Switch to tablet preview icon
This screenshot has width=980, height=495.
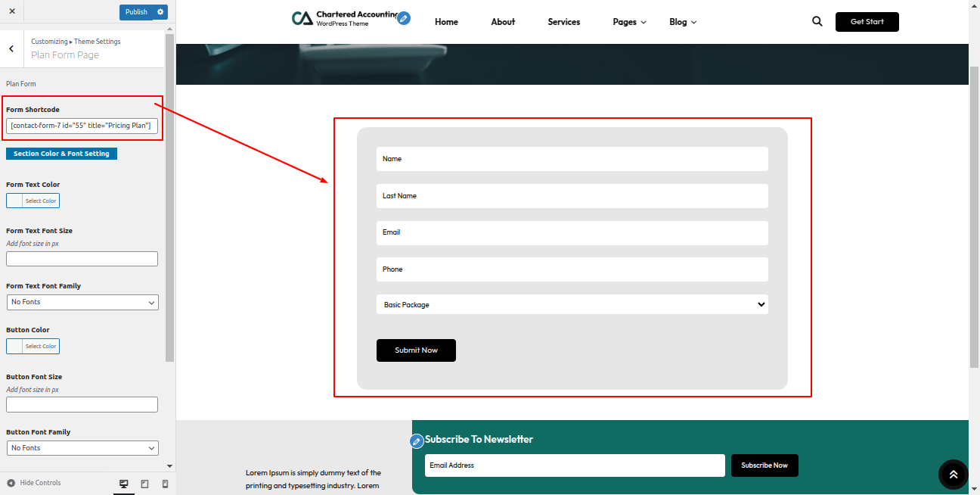[144, 484]
